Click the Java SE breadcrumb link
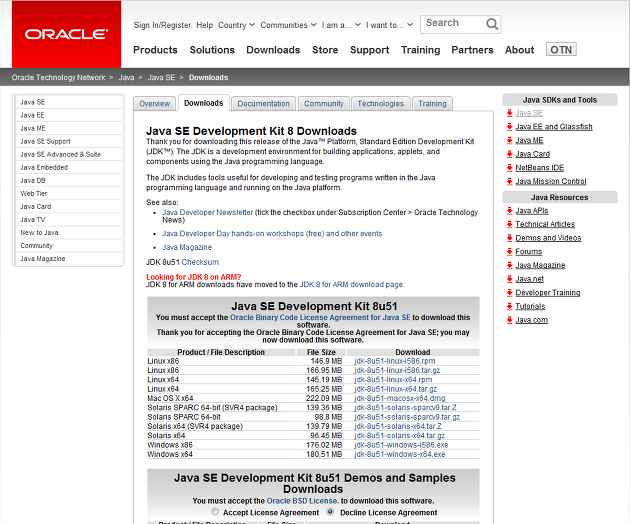 pyautogui.click(x=161, y=77)
